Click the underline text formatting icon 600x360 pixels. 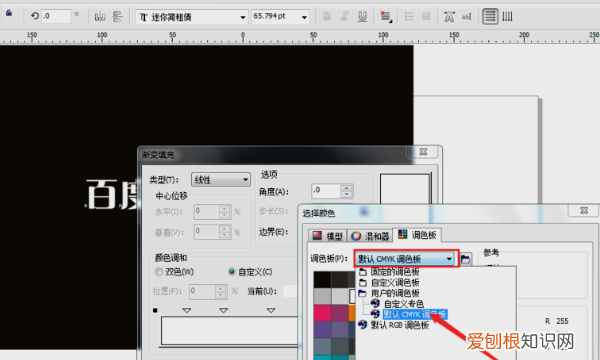(x=362, y=16)
